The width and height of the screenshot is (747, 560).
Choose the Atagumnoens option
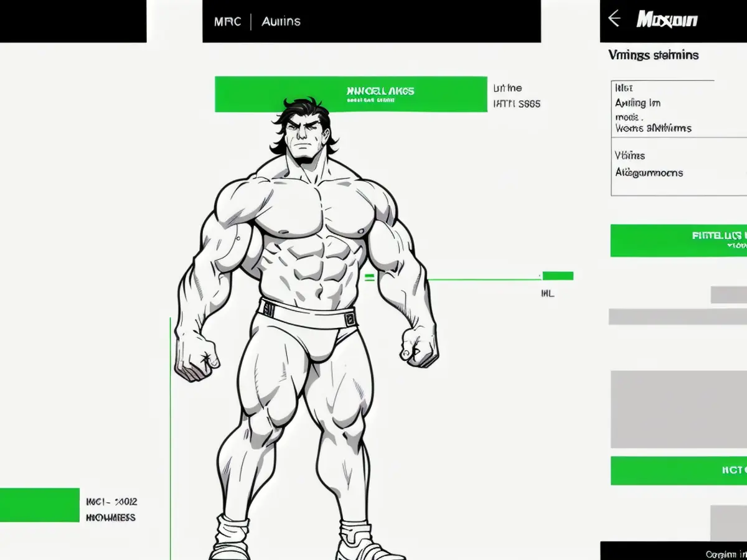tap(649, 172)
